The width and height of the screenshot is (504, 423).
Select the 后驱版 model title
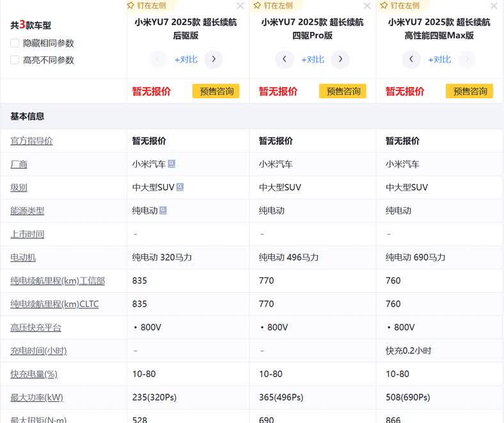click(x=185, y=29)
